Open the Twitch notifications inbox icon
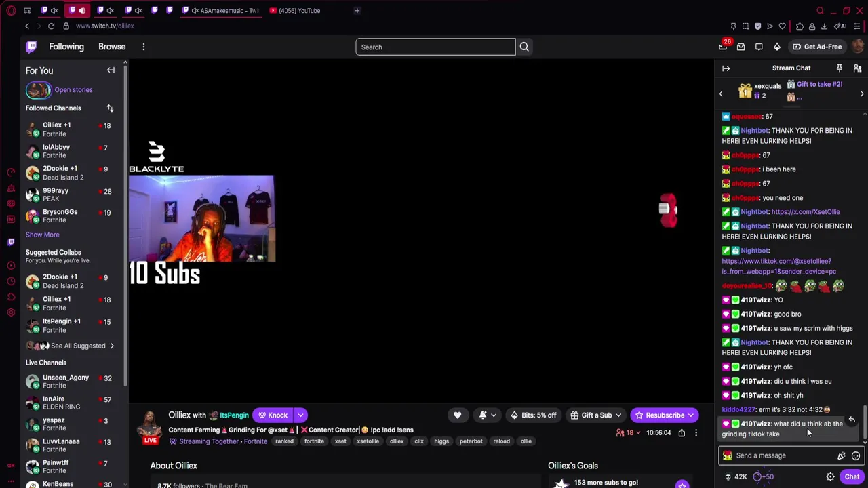 (741, 47)
